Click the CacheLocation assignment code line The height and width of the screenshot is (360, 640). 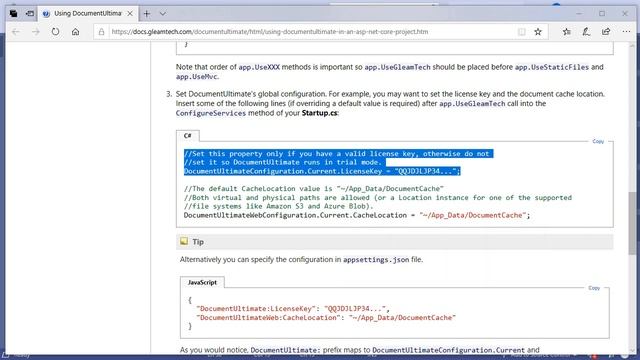coord(357,215)
